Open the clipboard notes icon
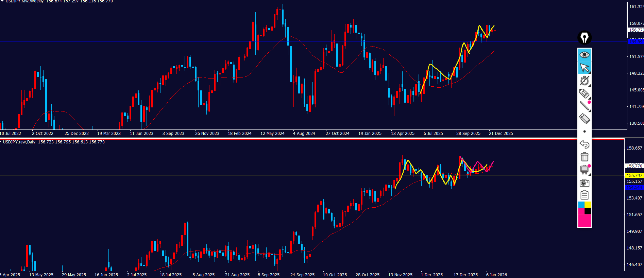The image size is (644, 278). [x=584, y=195]
